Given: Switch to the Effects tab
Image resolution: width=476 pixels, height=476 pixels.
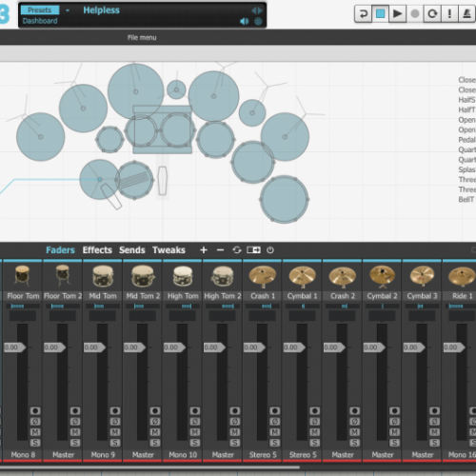Looking at the screenshot, I should click(97, 250).
